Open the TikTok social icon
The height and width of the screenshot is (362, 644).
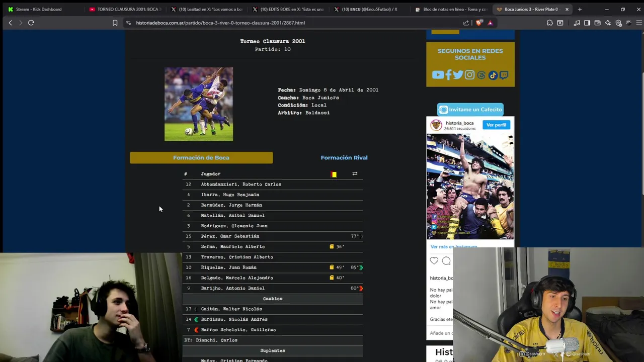pos(493,75)
